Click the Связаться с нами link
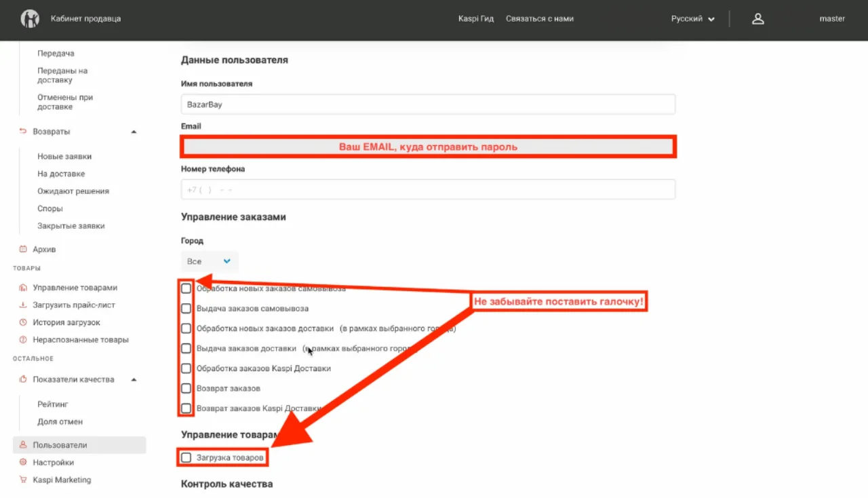Image resolution: width=868 pixels, height=498 pixels. pyautogui.click(x=539, y=19)
